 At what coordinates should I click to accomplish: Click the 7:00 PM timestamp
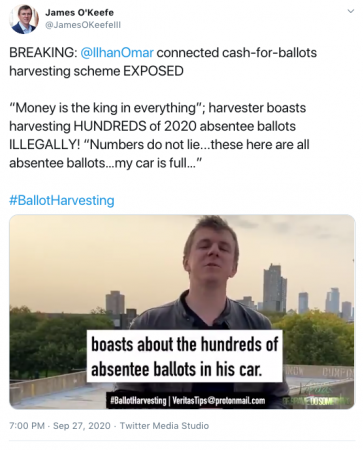pyautogui.click(x=27, y=426)
